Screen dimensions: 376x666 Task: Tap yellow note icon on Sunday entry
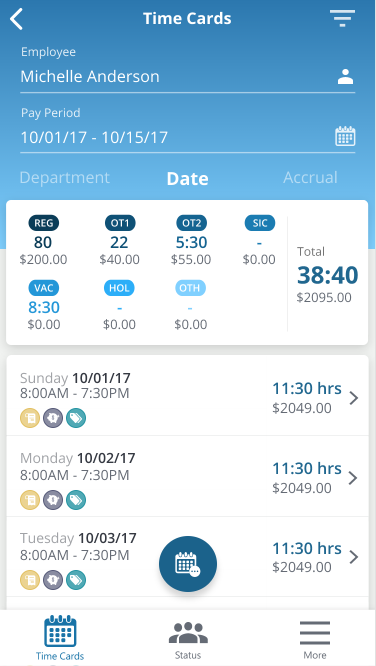coord(30,418)
